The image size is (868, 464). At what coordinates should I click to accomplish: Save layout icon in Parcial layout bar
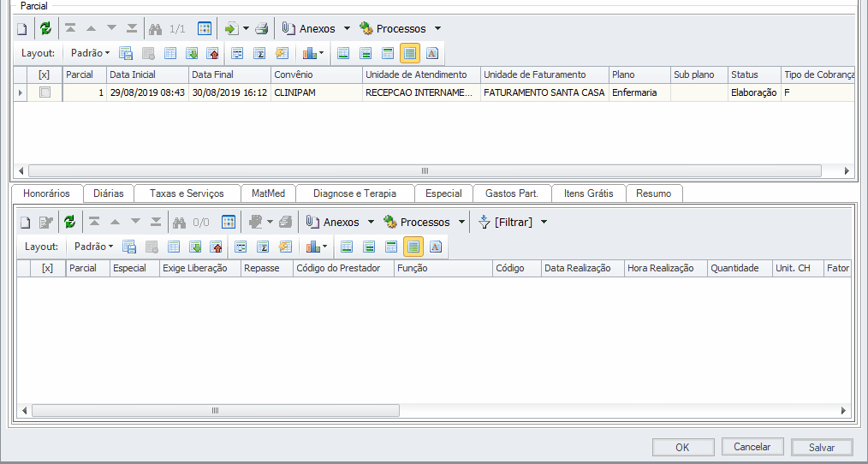pos(126,53)
